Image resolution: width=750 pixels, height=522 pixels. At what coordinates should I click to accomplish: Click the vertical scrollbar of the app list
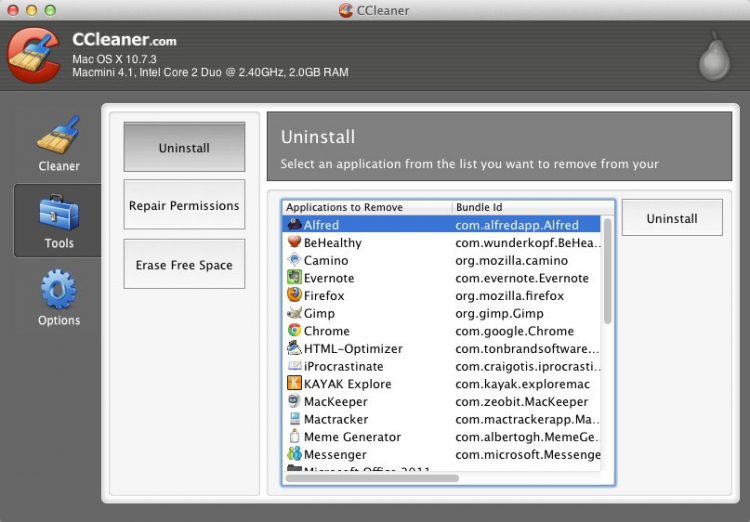click(608, 270)
